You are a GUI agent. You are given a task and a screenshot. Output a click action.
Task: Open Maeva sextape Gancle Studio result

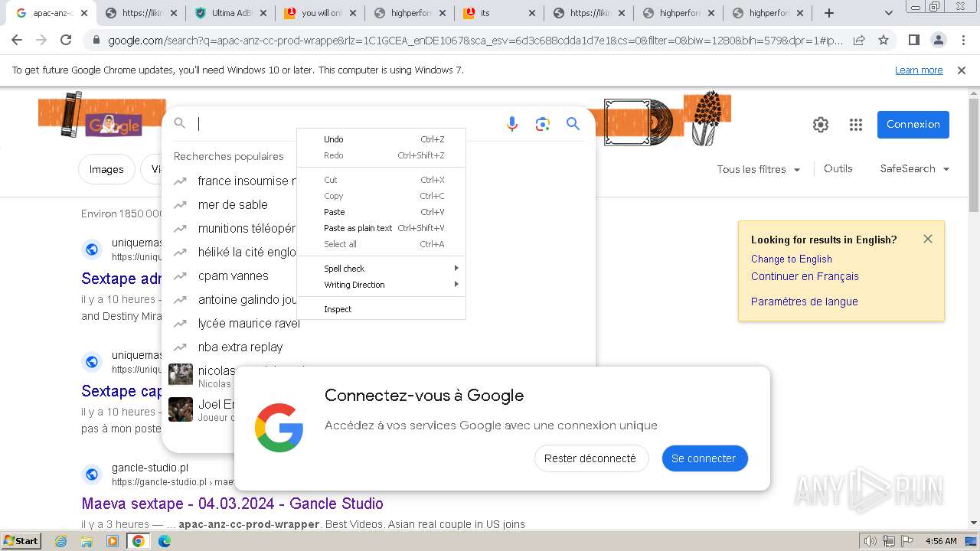click(232, 504)
